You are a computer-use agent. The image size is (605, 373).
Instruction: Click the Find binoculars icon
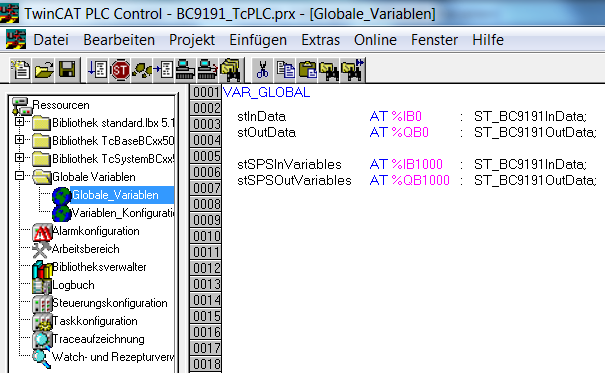coord(329,70)
